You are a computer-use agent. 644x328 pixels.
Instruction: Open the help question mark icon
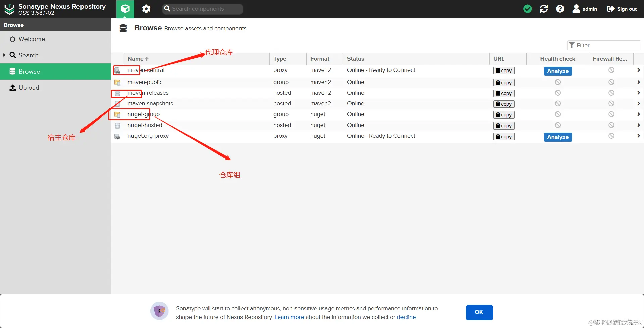pos(560,9)
